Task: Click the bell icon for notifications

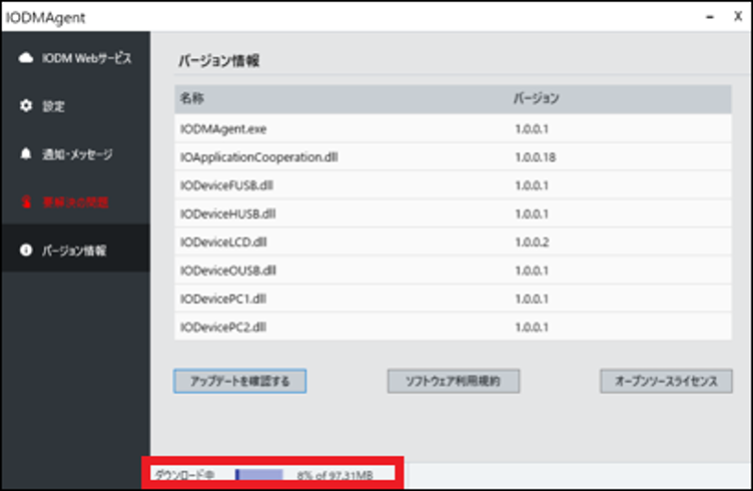Action: pos(26,154)
